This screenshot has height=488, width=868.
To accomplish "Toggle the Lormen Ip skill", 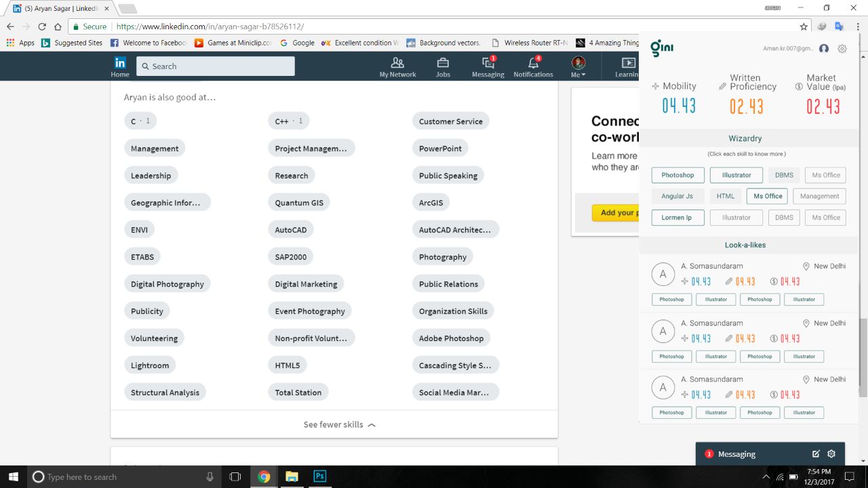I will pos(676,218).
